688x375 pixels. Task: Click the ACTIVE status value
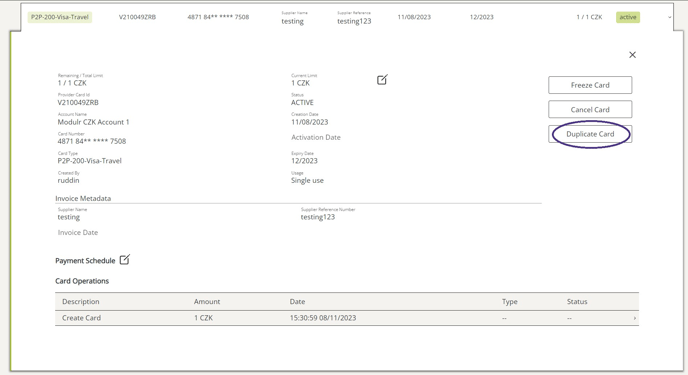pos(302,103)
